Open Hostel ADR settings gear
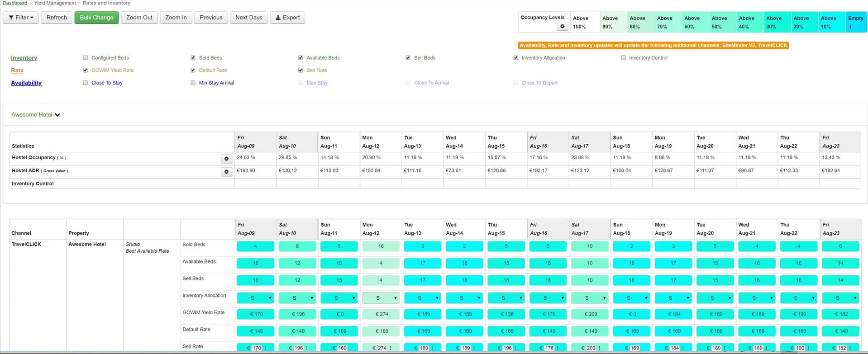The height and width of the screenshot is (354, 868). point(226,172)
